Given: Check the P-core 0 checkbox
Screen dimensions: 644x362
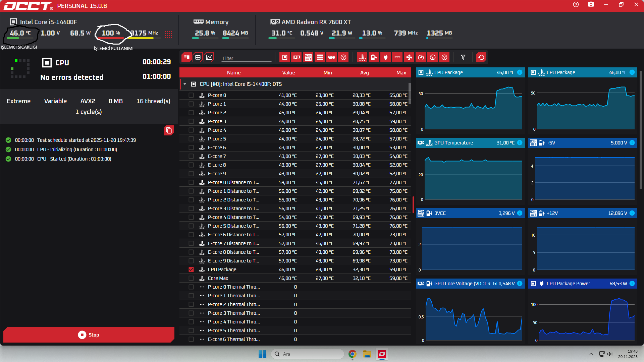Looking at the screenshot, I should point(191,95).
